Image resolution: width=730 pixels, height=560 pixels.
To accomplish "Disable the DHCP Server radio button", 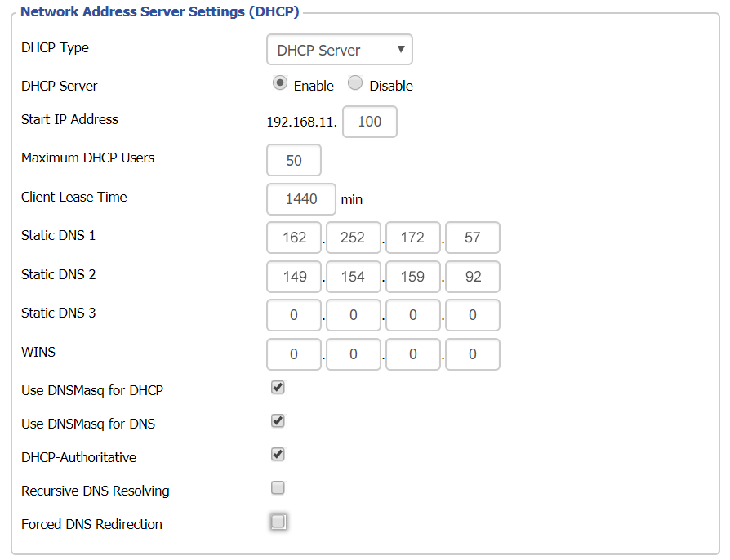I will coord(354,82).
